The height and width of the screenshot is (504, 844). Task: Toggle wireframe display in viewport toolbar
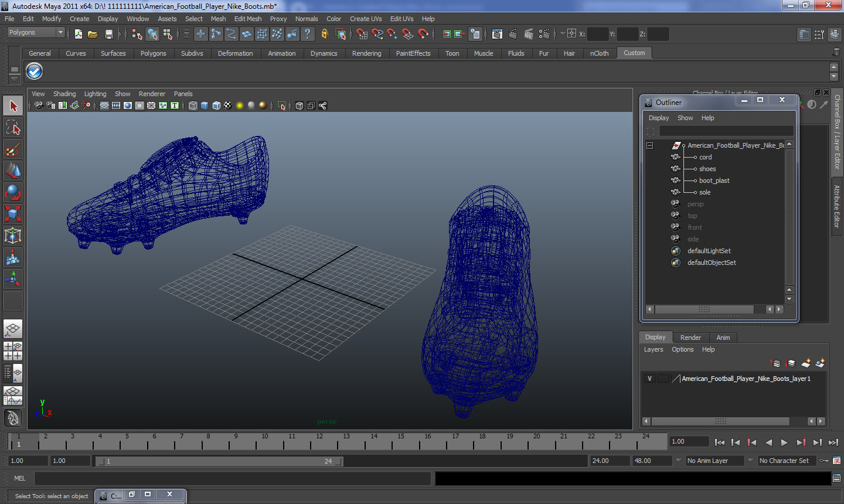click(193, 105)
